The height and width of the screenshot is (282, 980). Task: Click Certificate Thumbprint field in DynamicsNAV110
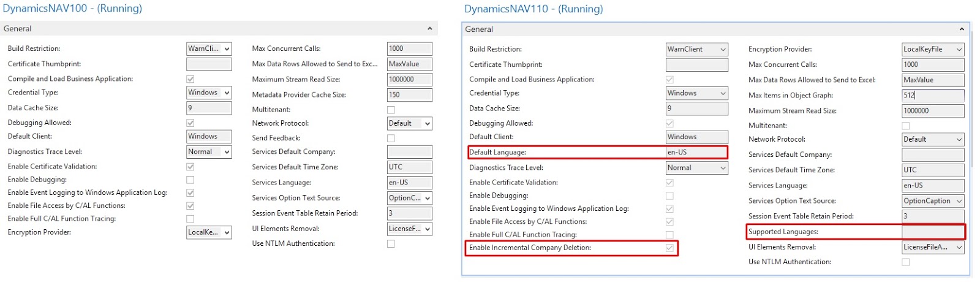tap(697, 64)
